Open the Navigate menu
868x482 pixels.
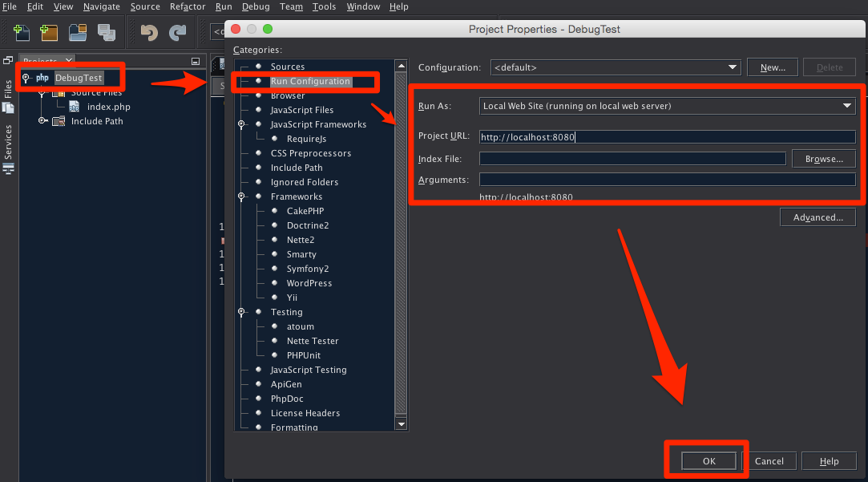(101, 6)
